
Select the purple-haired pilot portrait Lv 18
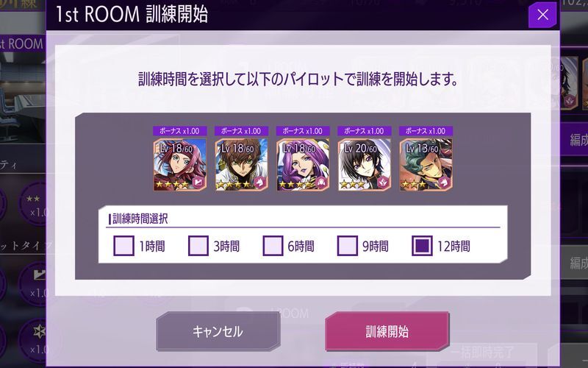pos(303,164)
